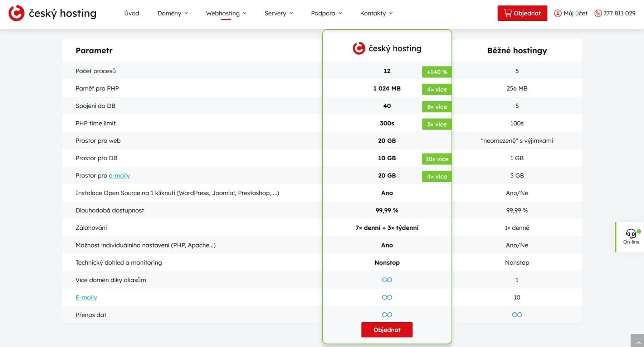Screen dimensions: 644x347
Task: Click the Počet procesů row label
Action: (96, 71)
